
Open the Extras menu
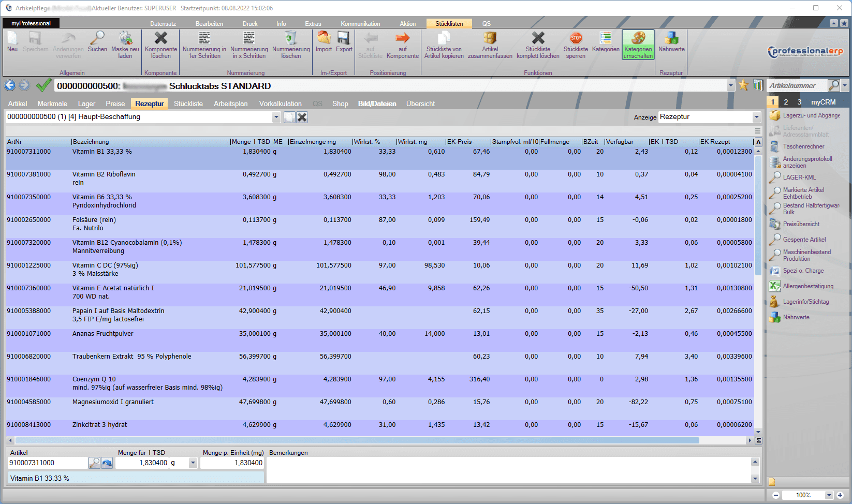(313, 24)
